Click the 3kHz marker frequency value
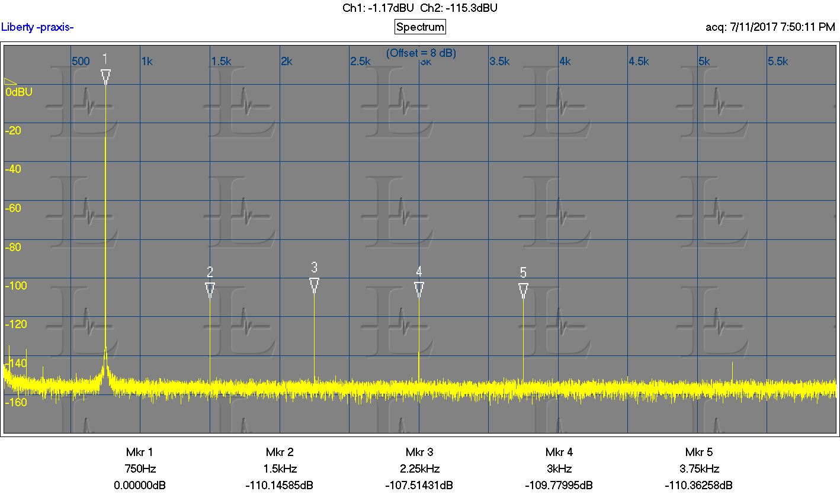The width and height of the screenshot is (840, 504). [x=559, y=468]
